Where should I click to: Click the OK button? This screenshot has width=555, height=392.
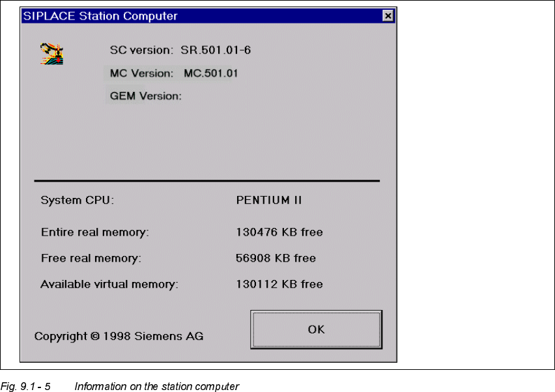coord(316,329)
